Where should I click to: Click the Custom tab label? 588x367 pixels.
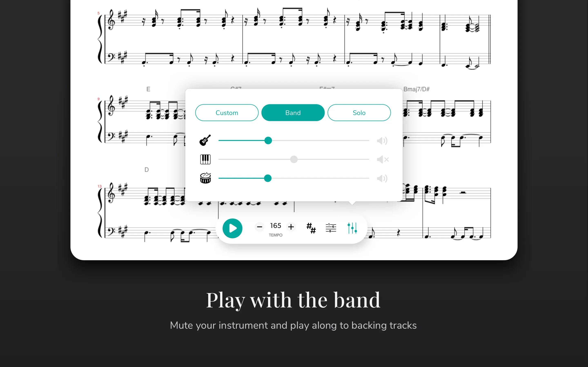click(227, 113)
